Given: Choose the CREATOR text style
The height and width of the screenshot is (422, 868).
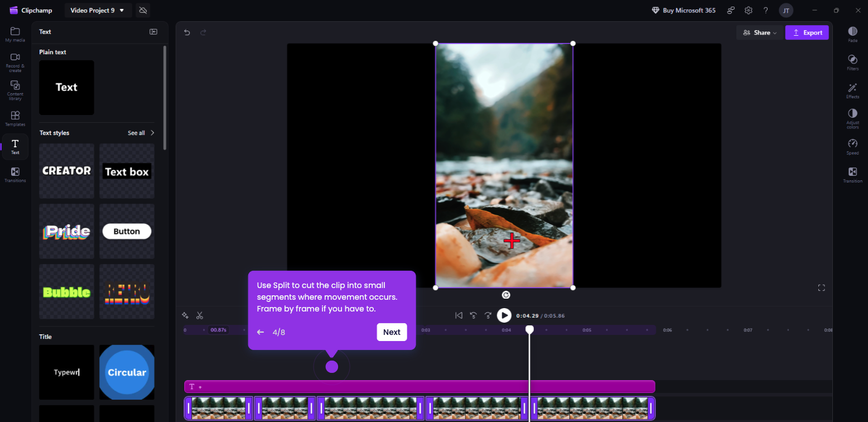Looking at the screenshot, I should [66, 171].
